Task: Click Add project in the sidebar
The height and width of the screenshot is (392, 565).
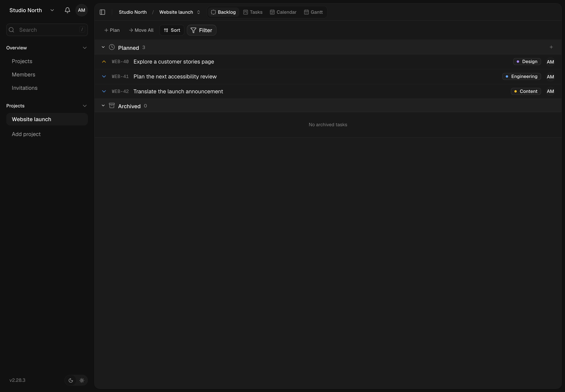Action: tap(47, 134)
